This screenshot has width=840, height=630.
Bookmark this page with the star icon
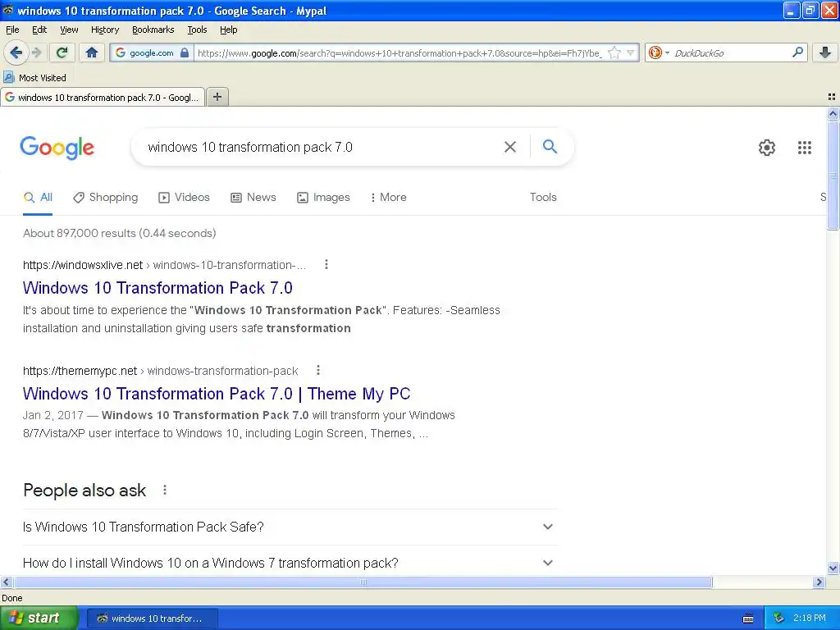(614, 52)
